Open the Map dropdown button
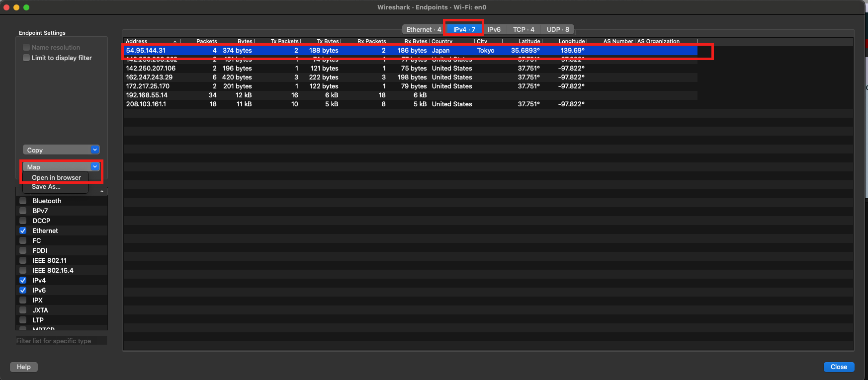The width and height of the screenshot is (868, 380). (61, 167)
